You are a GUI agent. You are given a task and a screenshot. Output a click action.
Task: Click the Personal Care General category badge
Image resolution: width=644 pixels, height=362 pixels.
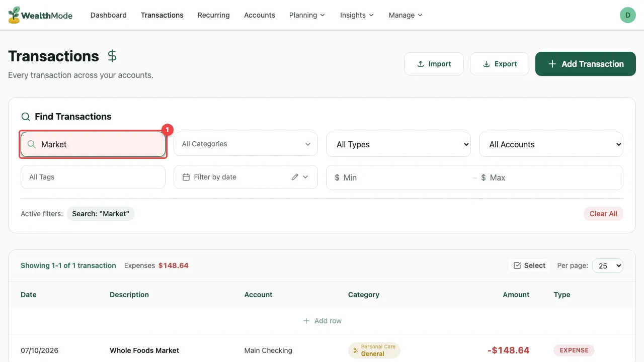374,350
